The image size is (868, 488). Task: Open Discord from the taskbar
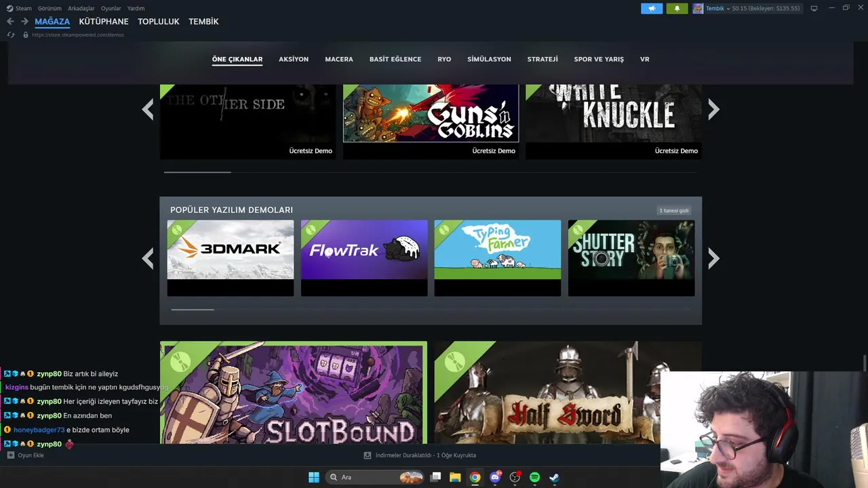coord(495,477)
